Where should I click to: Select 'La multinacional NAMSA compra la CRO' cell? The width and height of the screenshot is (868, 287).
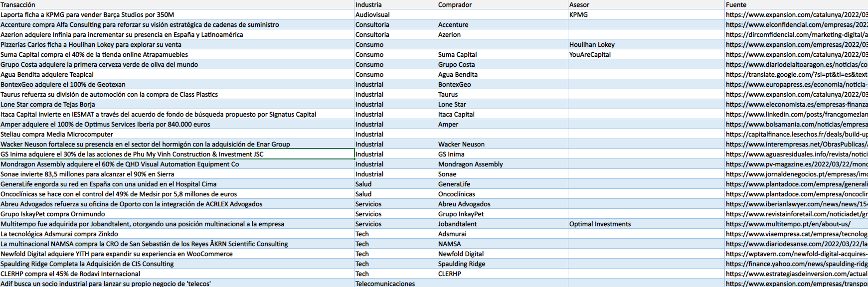177,244
